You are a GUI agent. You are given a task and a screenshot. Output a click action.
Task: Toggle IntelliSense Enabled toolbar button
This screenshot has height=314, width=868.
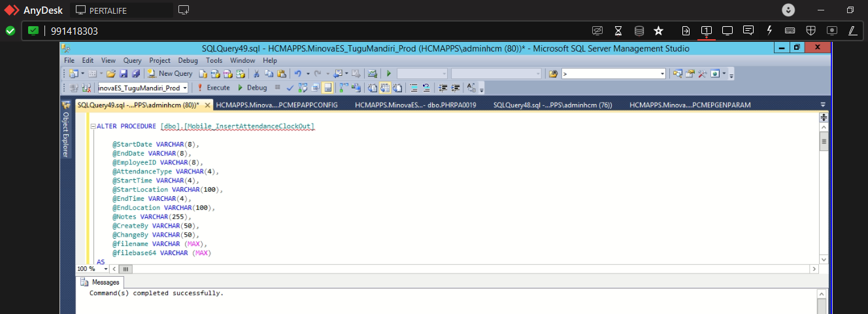(328, 88)
